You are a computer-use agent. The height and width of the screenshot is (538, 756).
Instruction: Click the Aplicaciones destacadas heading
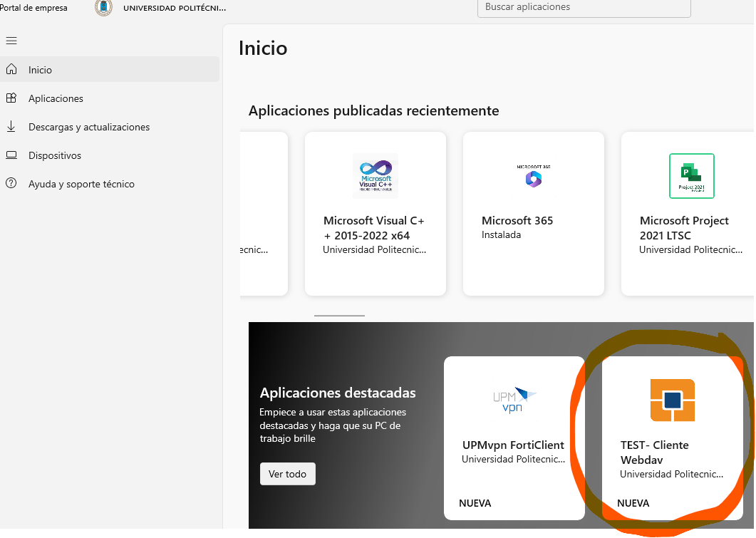[x=338, y=393]
